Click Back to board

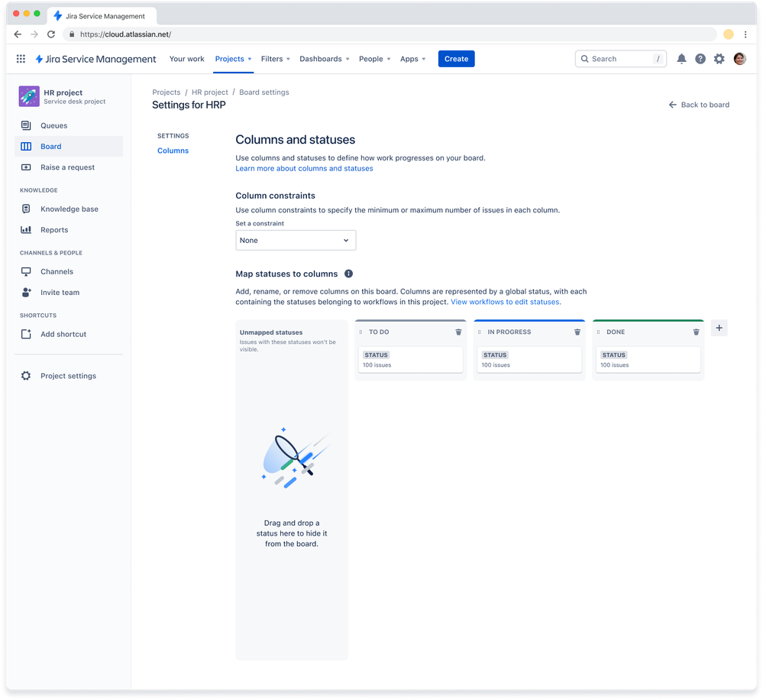coord(699,105)
